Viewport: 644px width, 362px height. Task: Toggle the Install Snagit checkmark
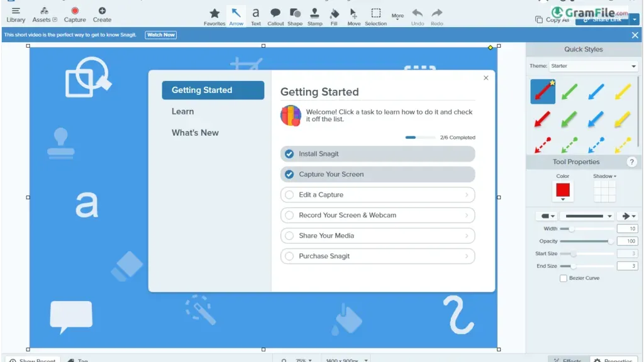(289, 154)
